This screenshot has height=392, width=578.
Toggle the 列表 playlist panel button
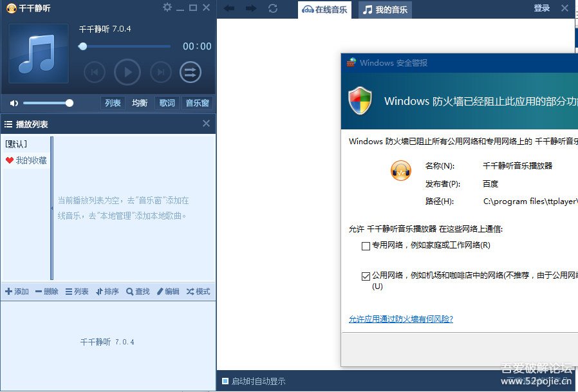(113, 103)
